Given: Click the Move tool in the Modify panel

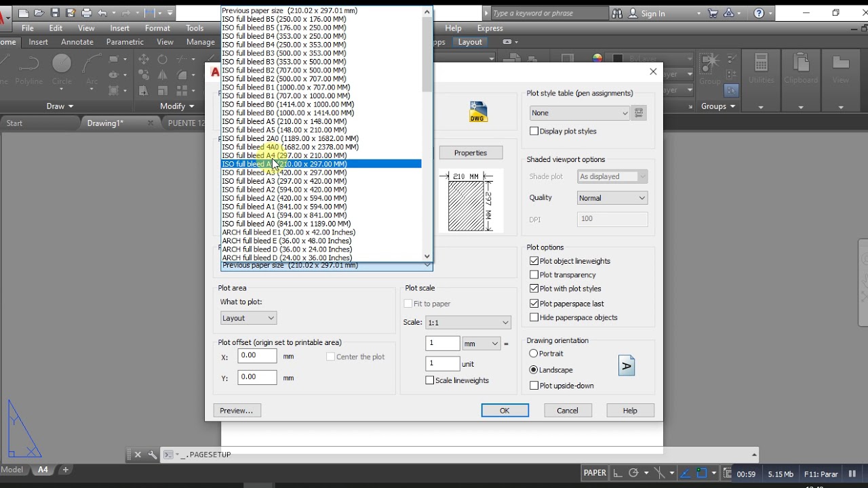Looking at the screenshot, I should [x=144, y=60].
